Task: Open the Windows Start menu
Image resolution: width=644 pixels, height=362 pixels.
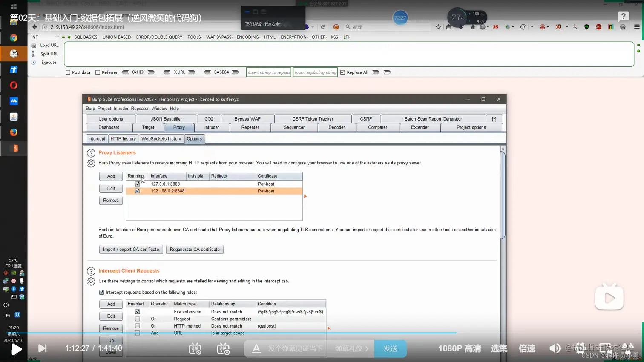Action: (14, 7)
